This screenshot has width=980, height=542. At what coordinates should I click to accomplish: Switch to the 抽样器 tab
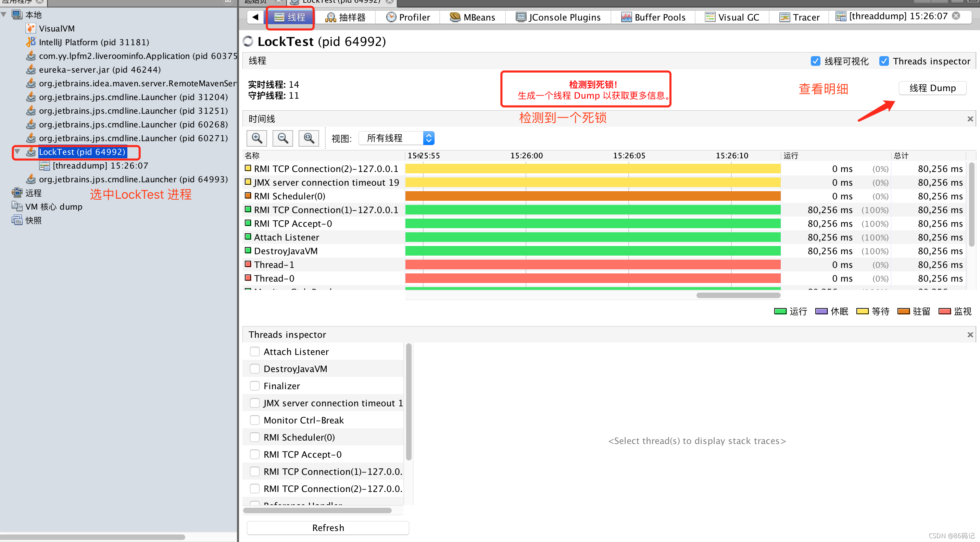pyautogui.click(x=345, y=17)
